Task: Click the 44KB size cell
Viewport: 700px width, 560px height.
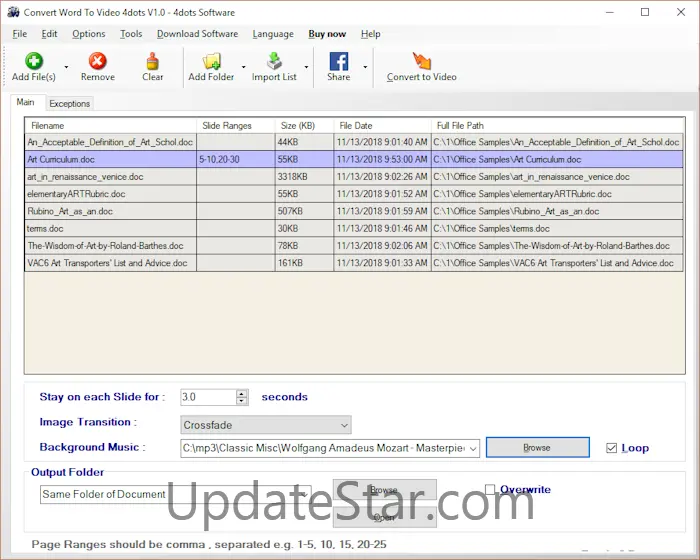Action: pyautogui.click(x=304, y=142)
